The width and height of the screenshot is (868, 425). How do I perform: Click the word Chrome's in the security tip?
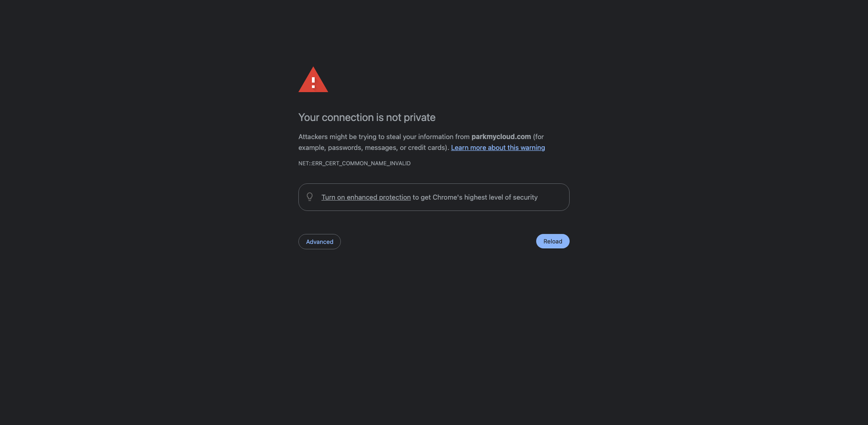point(448,197)
